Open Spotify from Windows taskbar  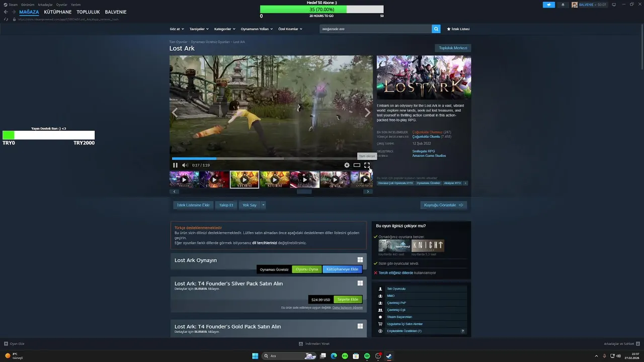[367, 356]
